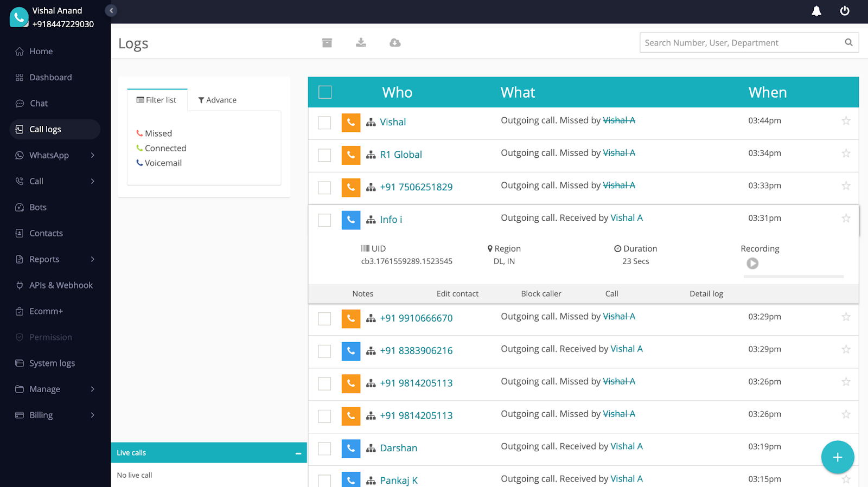Expand the WhatsApp sidebar submenu

click(x=93, y=156)
